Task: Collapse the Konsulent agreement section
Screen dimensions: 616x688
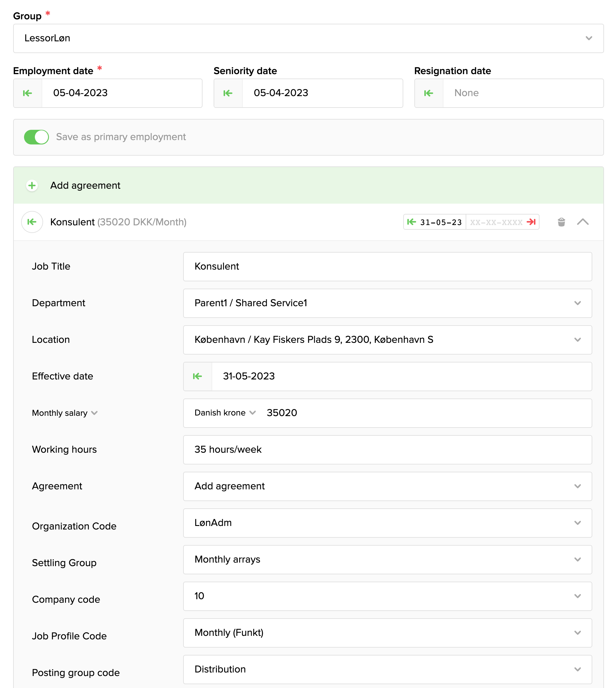Action: pyautogui.click(x=583, y=222)
